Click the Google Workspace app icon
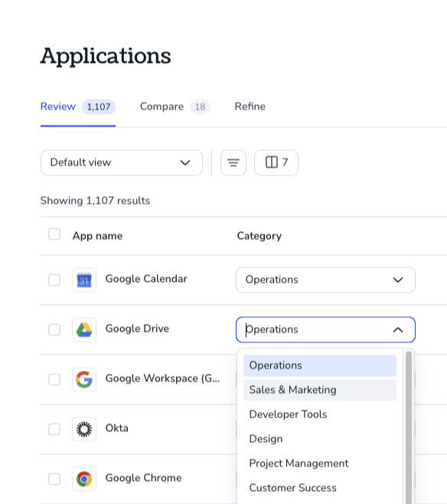 84,380
